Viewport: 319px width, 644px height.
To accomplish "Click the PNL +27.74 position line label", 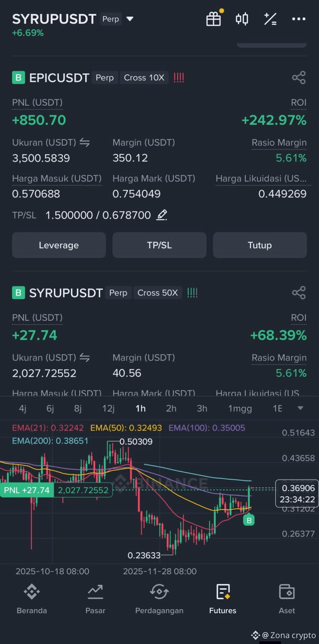I will point(27,490).
